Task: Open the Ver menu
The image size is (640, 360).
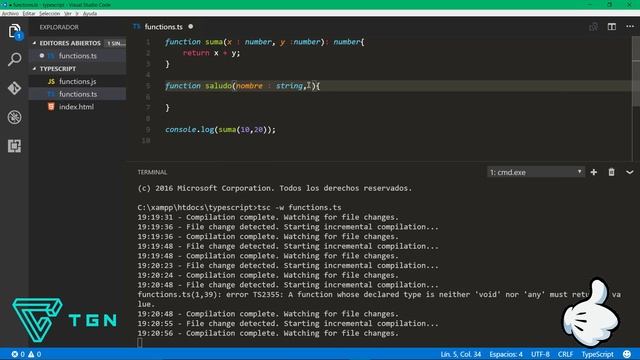Action: [68, 13]
